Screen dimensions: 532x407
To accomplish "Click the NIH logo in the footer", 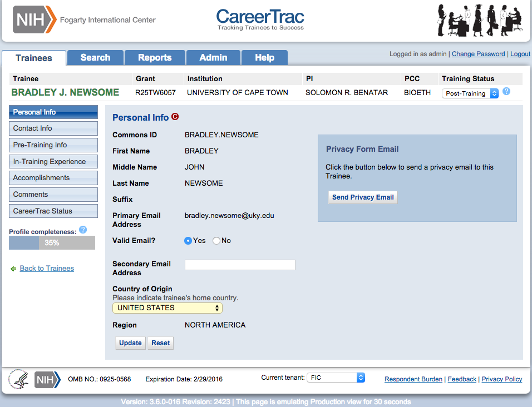I will pos(47,380).
